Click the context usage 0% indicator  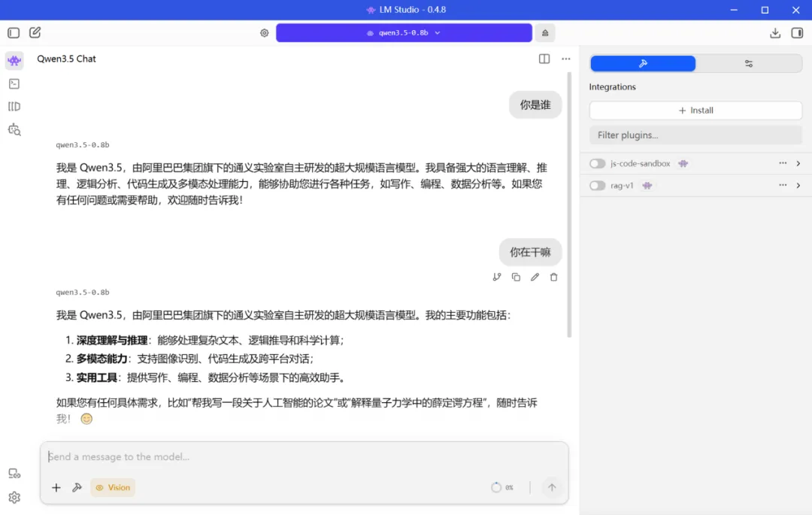(x=502, y=488)
